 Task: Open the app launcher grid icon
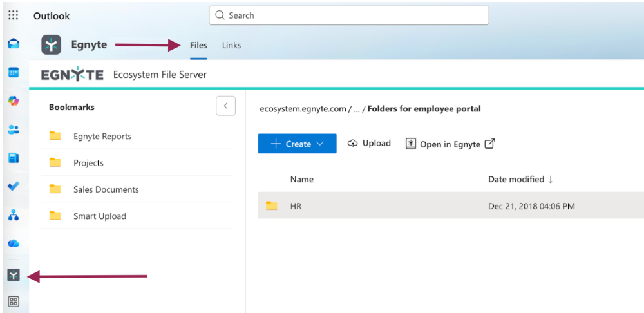[13, 15]
